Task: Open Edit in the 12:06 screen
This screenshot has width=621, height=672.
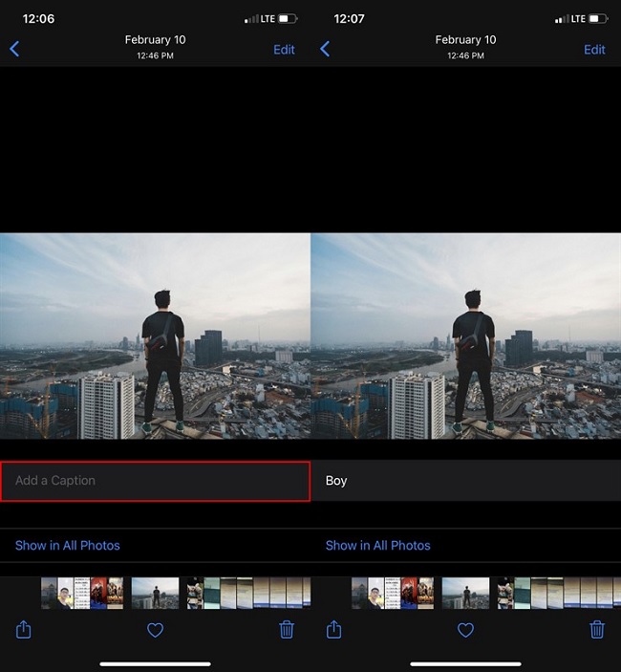Action: point(284,50)
